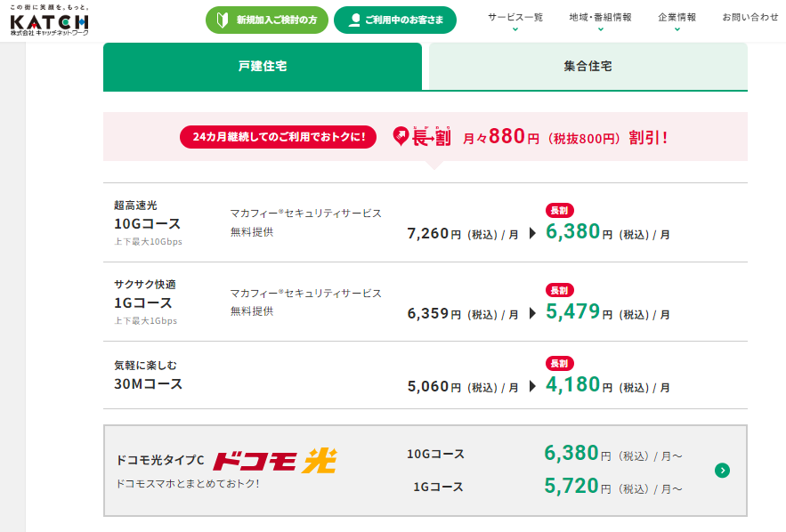Click the beginner leaf icon in 新規加入ご検討の方

[222, 20]
